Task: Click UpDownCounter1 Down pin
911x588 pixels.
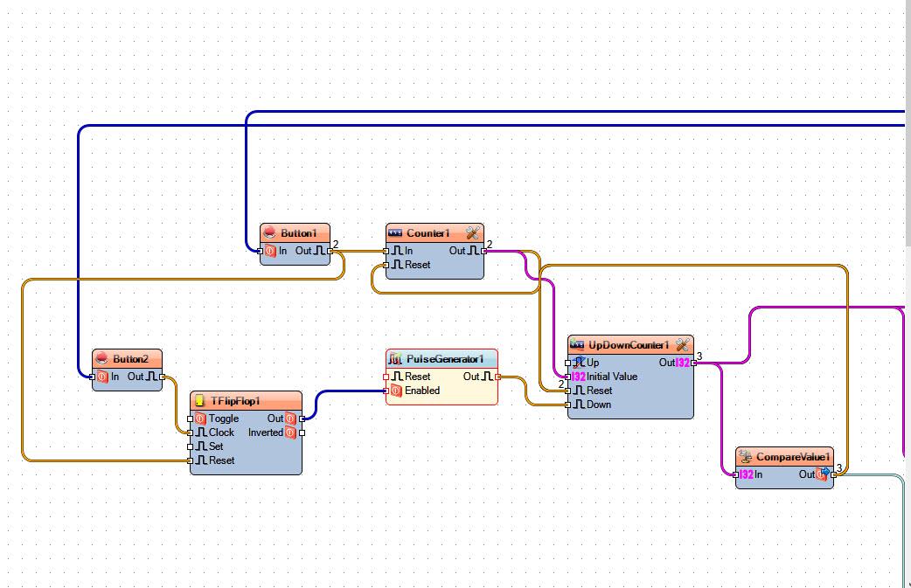Action: point(568,405)
